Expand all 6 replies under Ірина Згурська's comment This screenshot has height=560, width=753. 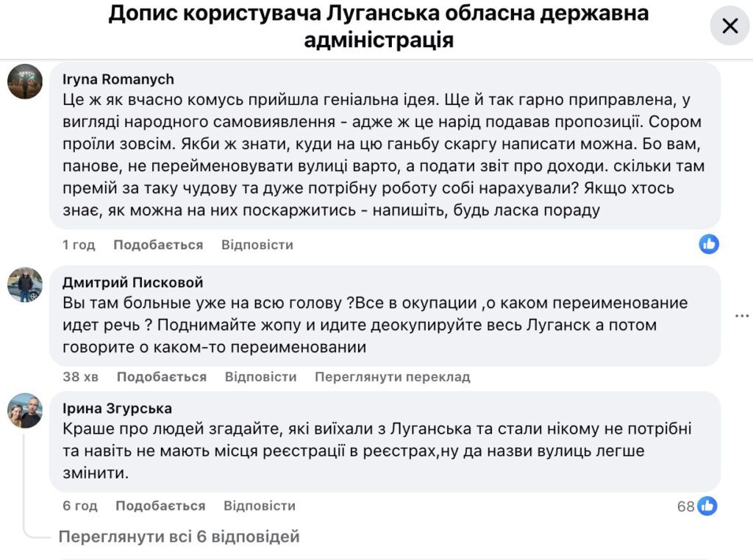pos(179,536)
